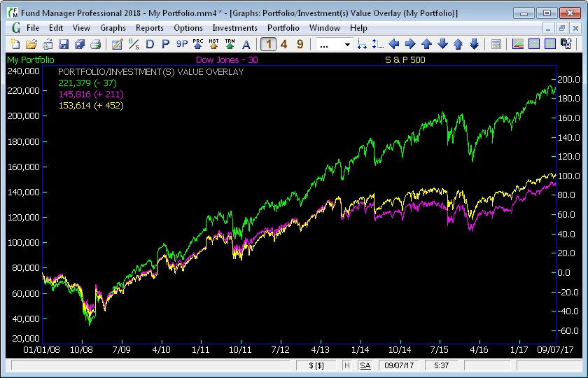Restore the inner graph child window
588x378 pixels.
click(561, 28)
